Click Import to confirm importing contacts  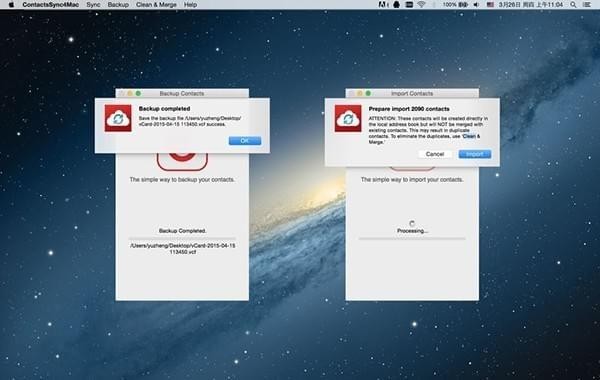point(474,154)
